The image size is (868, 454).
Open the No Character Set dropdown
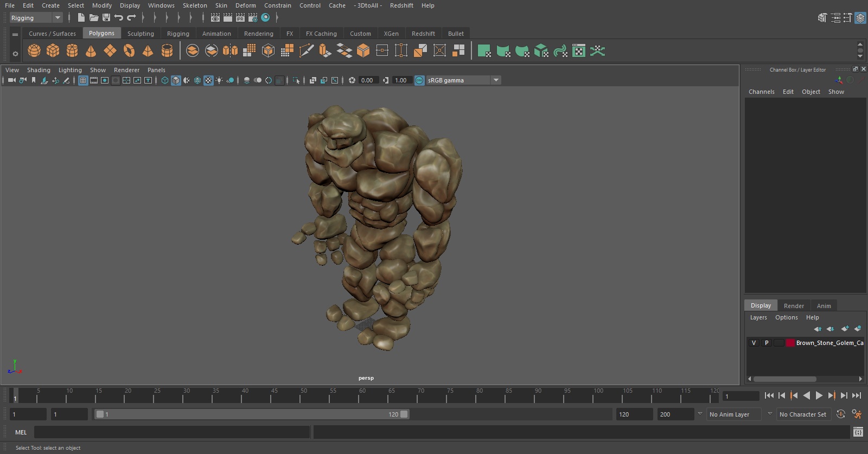coord(803,414)
